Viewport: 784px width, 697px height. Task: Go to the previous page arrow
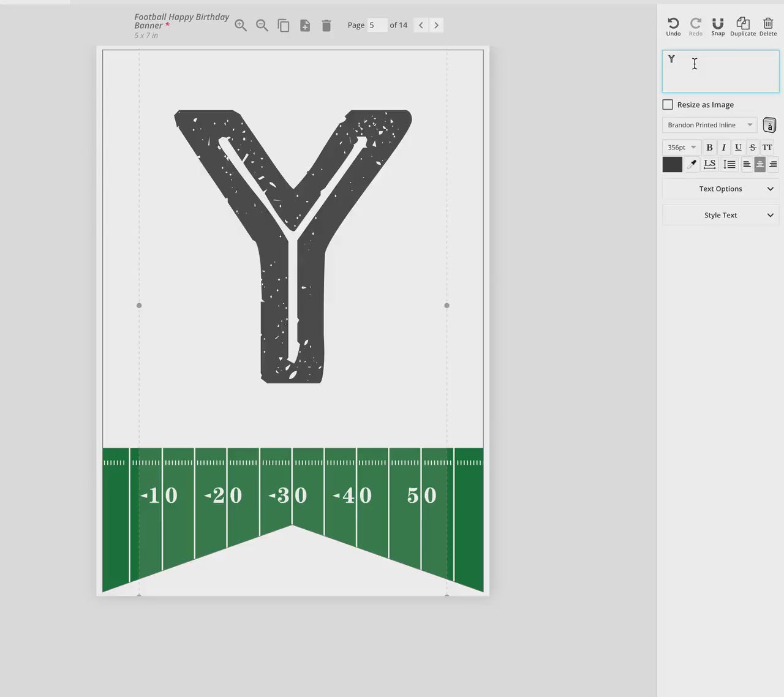[x=421, y=25]
